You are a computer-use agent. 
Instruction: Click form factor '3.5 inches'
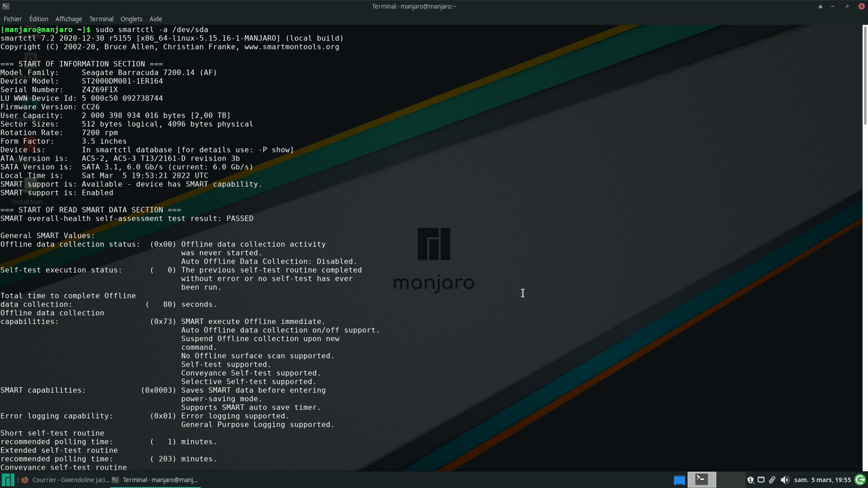(104, 142)
